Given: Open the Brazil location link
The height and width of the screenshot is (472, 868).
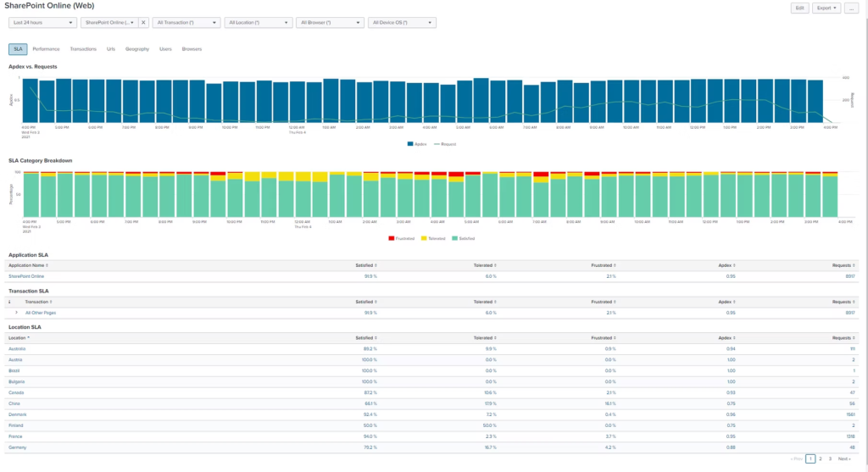Looking at the screenshot, I should point(14,371).
